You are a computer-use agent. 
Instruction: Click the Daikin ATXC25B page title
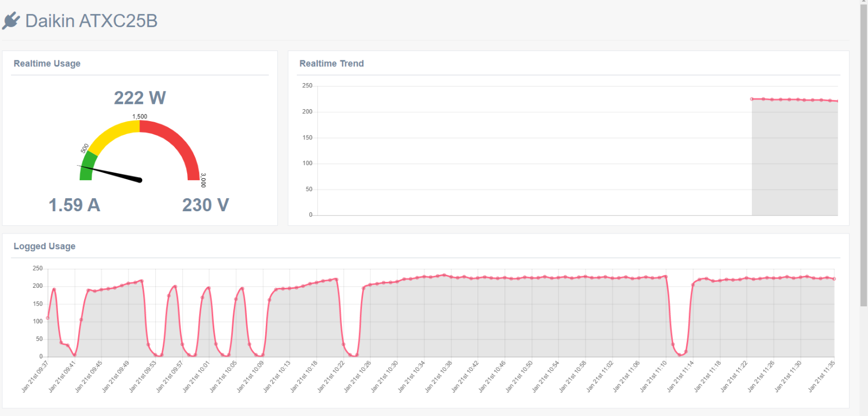(x=91, y=21)
